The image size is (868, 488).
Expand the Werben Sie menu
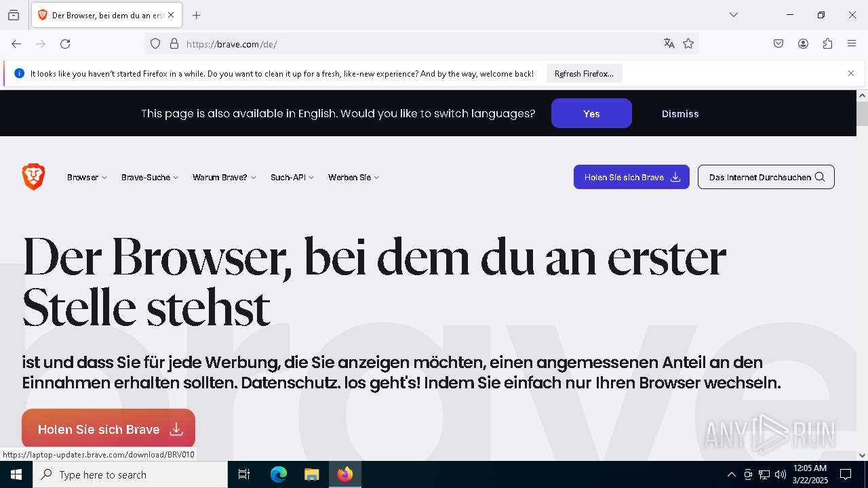coord(354,178)
